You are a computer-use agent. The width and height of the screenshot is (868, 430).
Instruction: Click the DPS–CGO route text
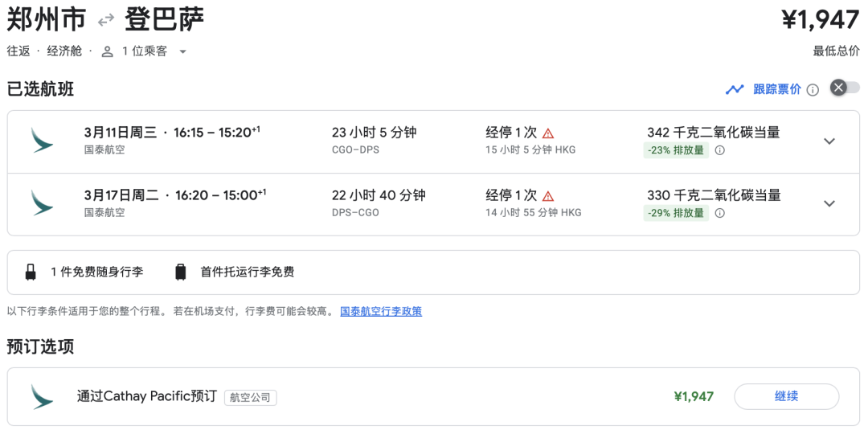355,212
